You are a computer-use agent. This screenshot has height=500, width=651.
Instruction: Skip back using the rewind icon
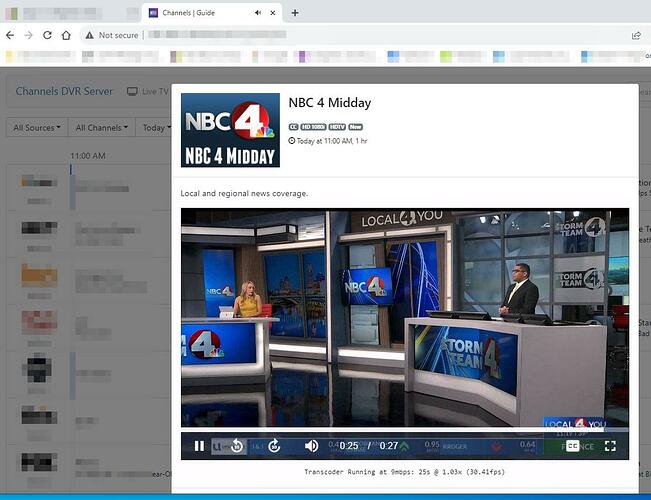point(237,446)
